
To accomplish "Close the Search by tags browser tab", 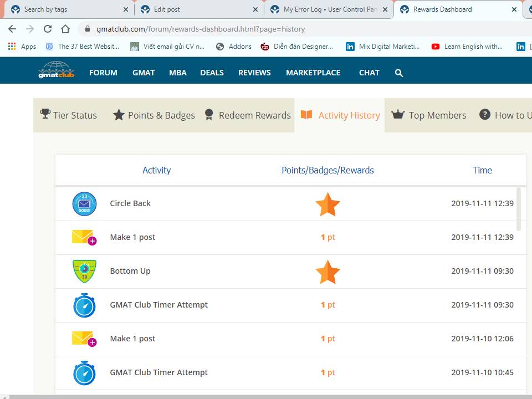I will click(126, 9).
